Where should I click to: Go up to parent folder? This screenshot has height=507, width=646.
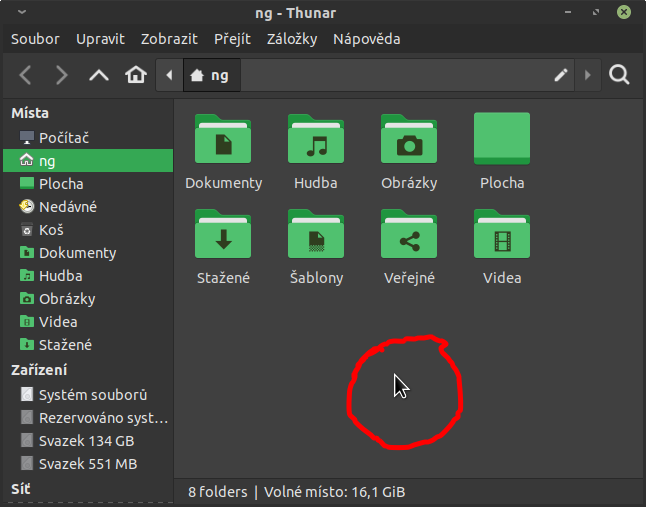[98, 75]
